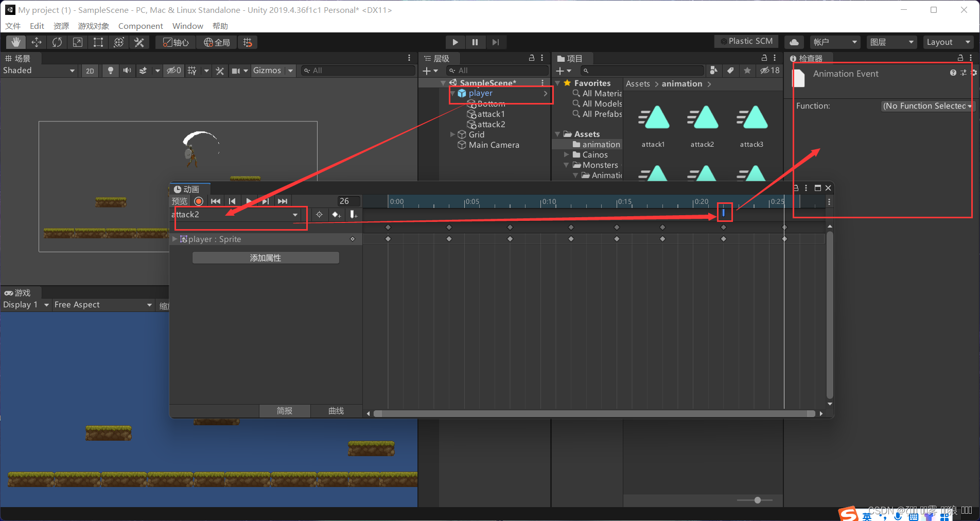Select player object in Hierarchy
980x521 pixels.
point(481,93)
